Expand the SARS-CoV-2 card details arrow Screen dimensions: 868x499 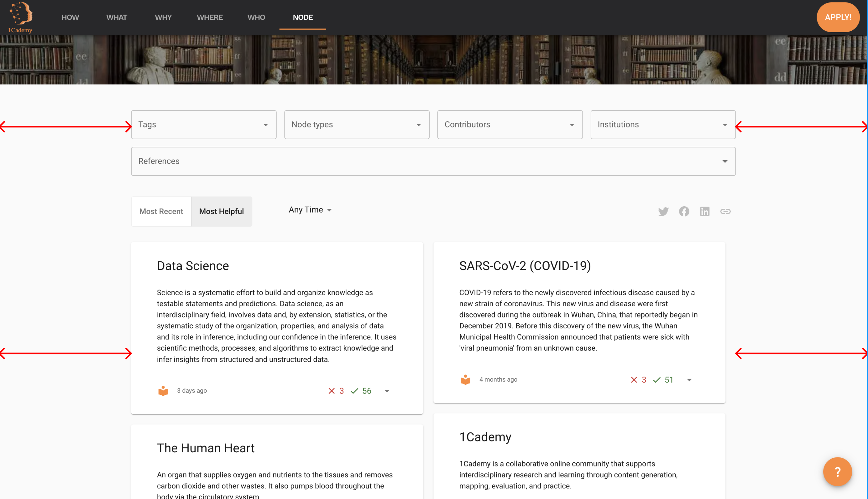click(689, 380)
